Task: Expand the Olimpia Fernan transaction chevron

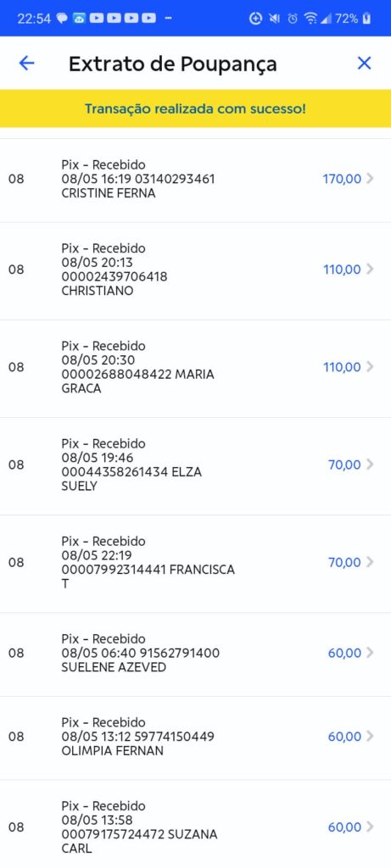Action: 371,737
